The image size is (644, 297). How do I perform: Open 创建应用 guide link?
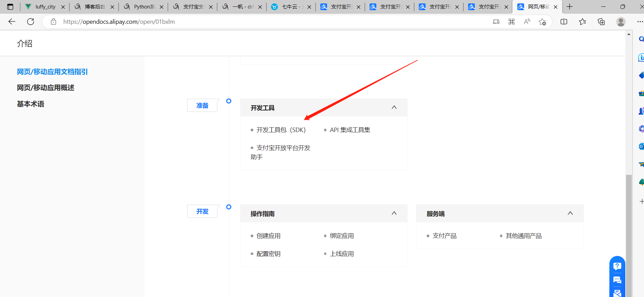click(x=269, y=236)
